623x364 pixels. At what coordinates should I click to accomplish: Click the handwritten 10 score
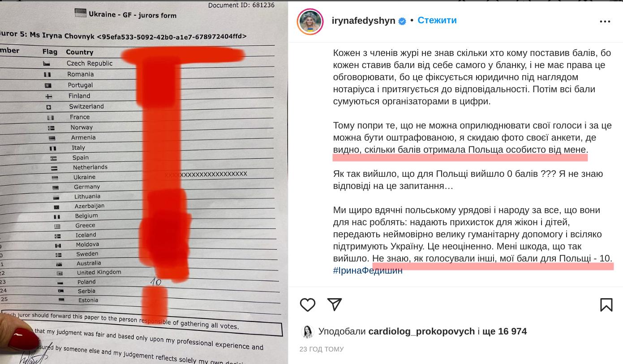[155, 282]
